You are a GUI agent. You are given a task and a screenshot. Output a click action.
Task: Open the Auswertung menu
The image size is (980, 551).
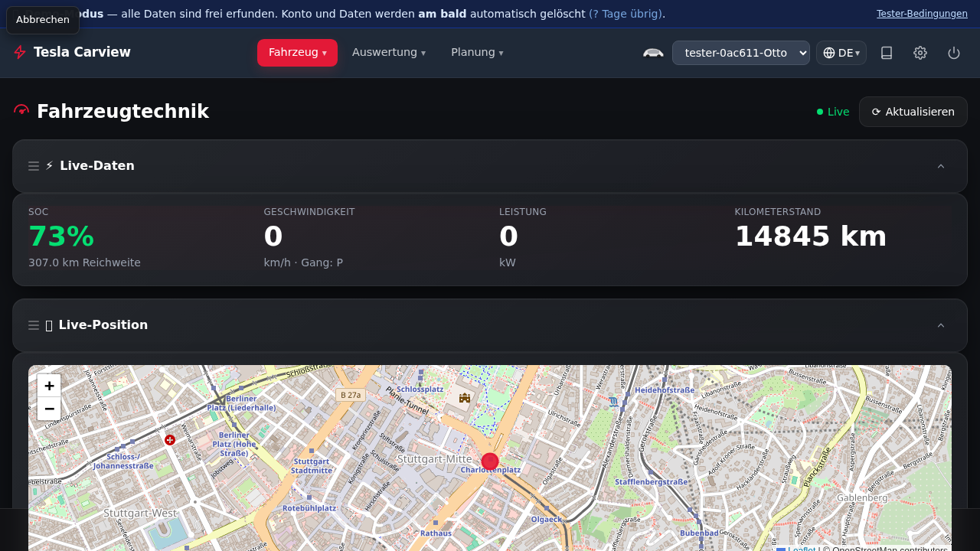tap(388, 53)
